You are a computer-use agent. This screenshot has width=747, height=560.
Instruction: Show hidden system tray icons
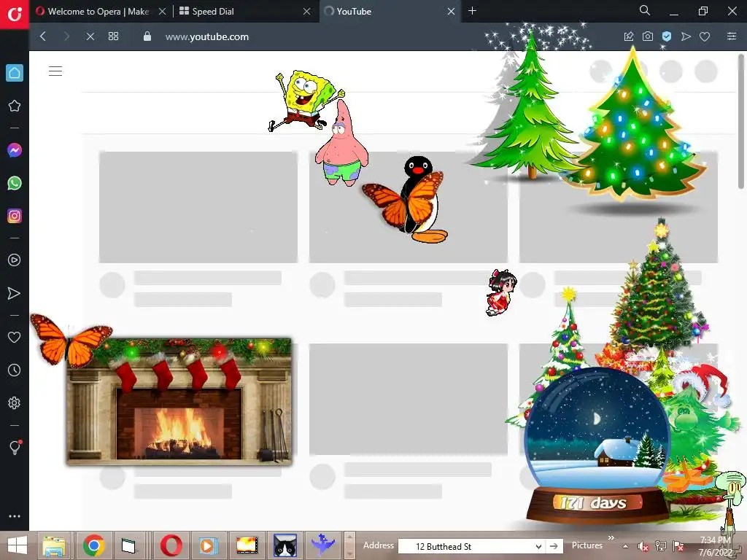tap(625, 546)
